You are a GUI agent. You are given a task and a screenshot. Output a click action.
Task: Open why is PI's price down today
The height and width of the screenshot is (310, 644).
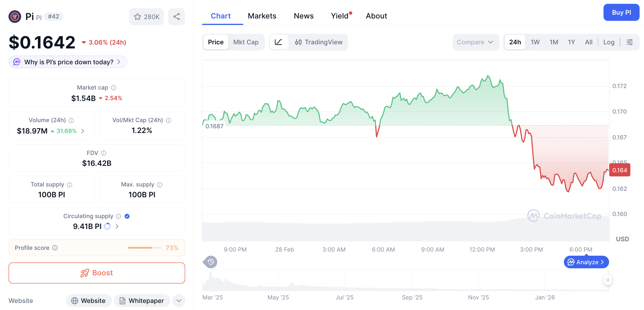click(x=68, y=62)
